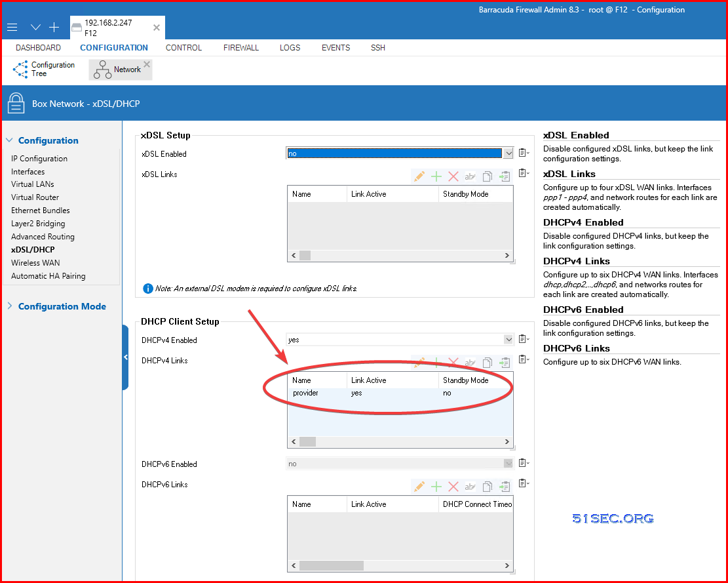This screenshot has width=728, height=583.
Task: Click the copy icon for DHCPv4 Links
Action: pyautogui.click(x=487, y=363)
